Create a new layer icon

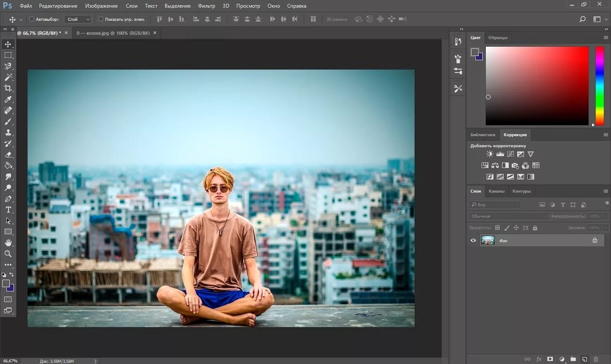[x=585, y=359]
